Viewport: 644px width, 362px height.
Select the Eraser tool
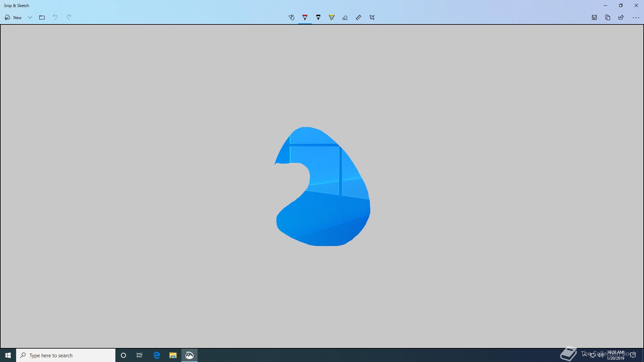345,17
